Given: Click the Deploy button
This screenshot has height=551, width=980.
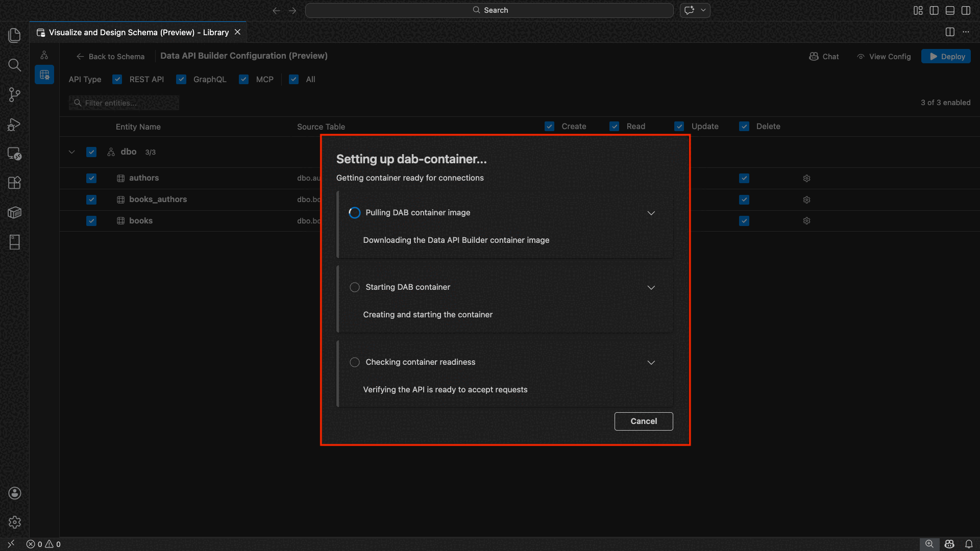Looking at the screenshot, I should [946, 57].
